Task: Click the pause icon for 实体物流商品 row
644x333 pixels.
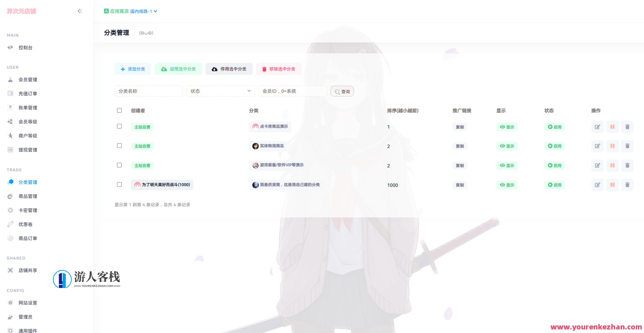Action: click(612, 146)
